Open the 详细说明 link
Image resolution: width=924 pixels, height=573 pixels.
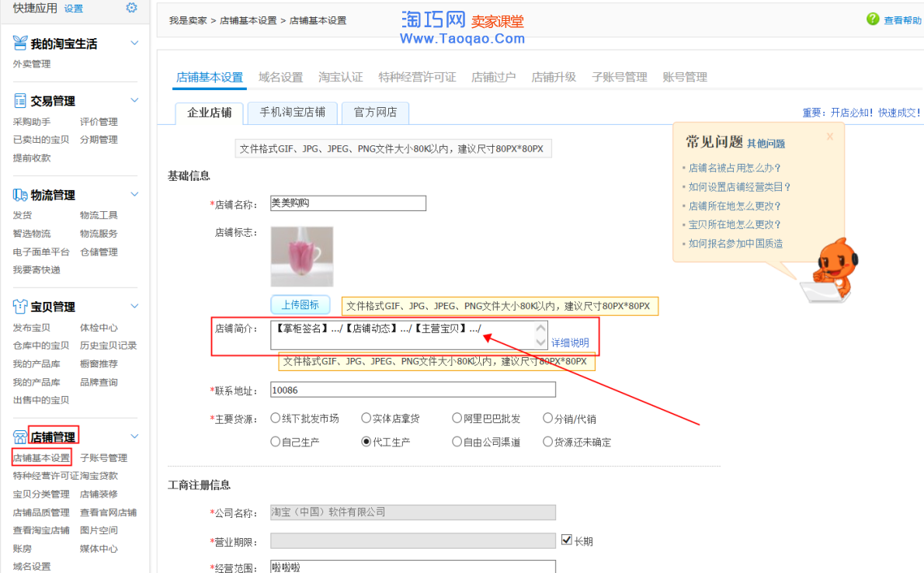570,342
